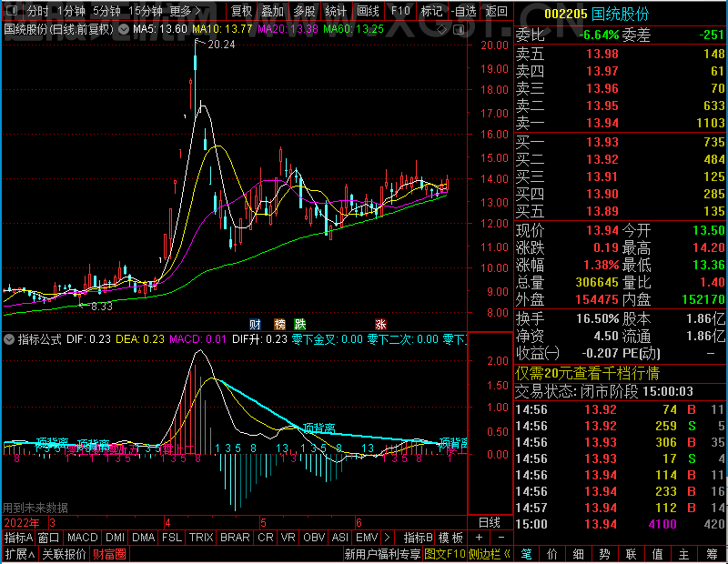Select the MACD indicator tab
The height and width of the screenshot is (564, 728).
(x=83, y=538)
